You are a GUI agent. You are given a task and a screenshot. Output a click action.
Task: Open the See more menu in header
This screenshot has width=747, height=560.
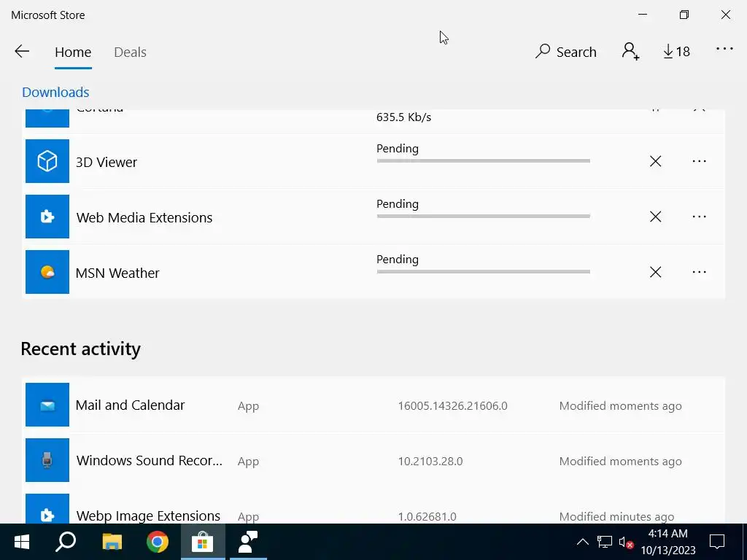[x=724, y=49]
